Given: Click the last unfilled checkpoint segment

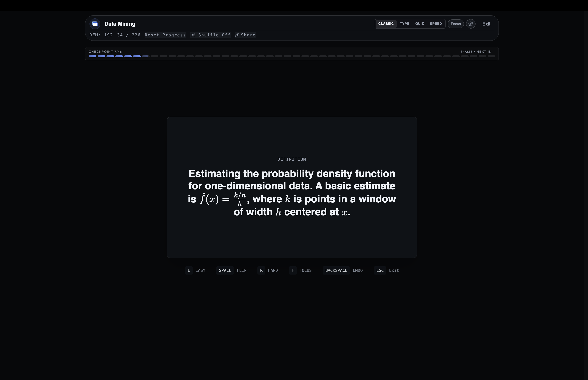Looking at the screenshot, I should [491, 56].
